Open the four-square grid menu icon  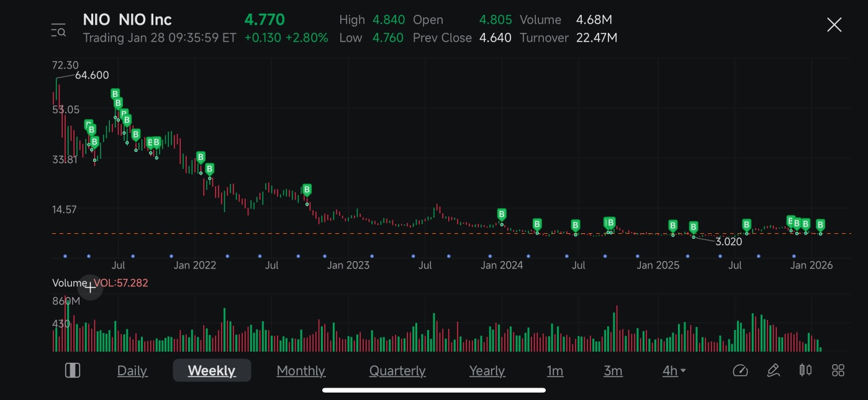838,370
